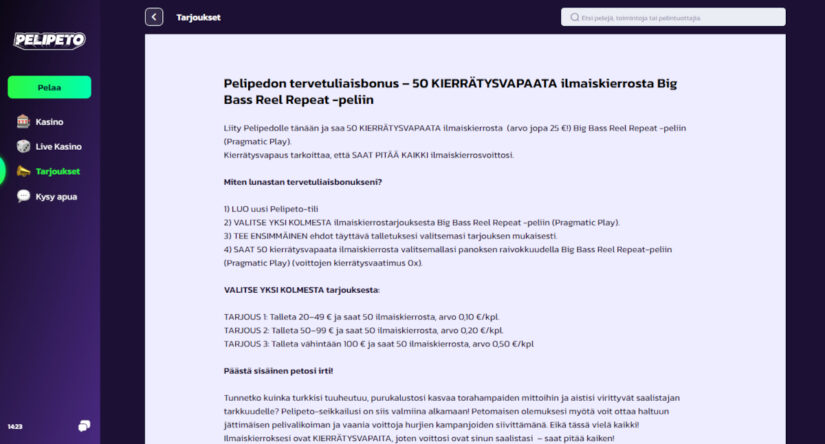Open the chat icon at sidebar bottom
825x444 pixels.
click(84, 426)
